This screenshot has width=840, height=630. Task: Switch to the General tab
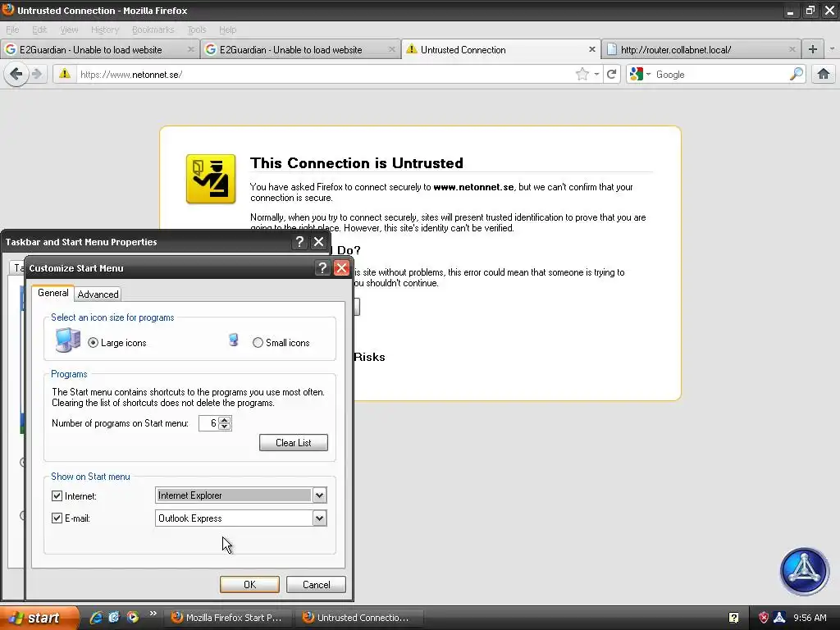(x=53, y=293)
